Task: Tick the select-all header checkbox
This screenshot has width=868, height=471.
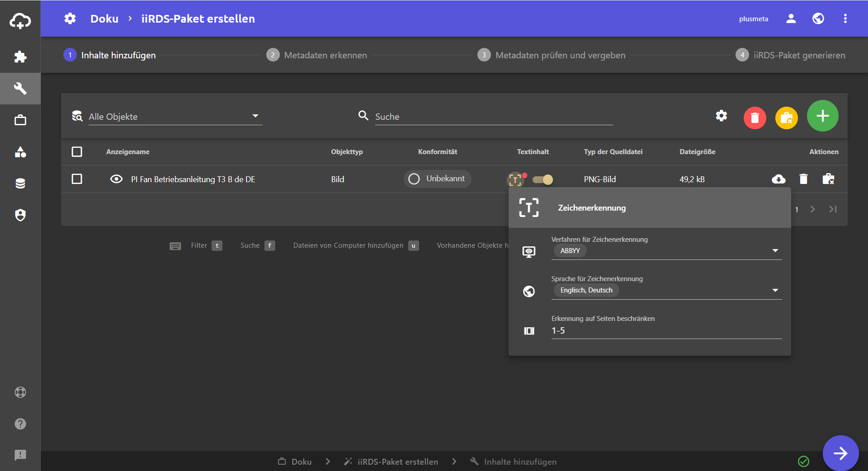Action: pos(77,151)
